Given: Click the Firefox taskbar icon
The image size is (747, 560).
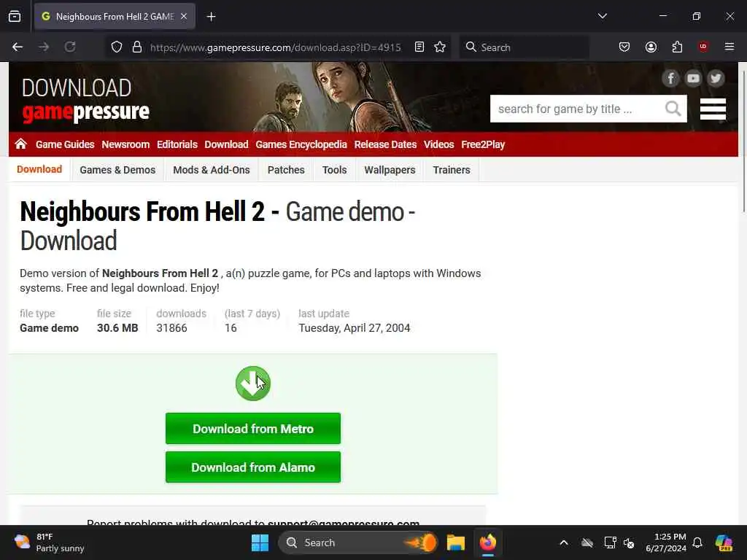Looking at the screenshot, I should [x=488, y=542].
